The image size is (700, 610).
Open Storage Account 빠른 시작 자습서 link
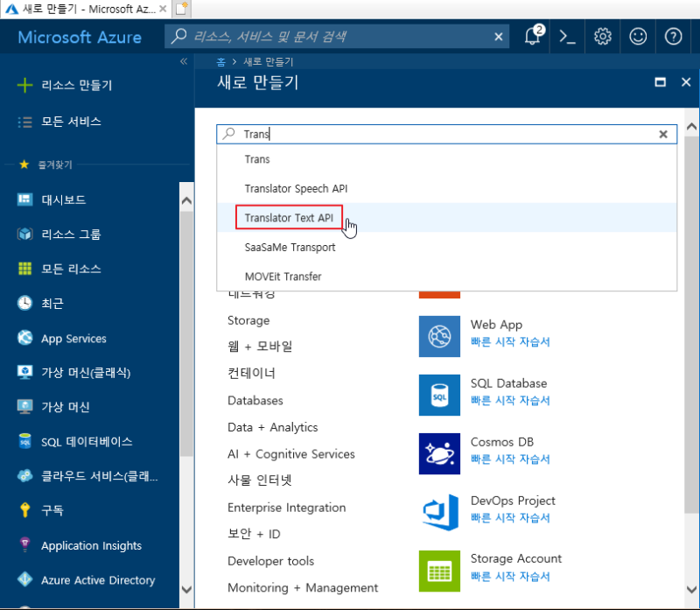[510, 577]
